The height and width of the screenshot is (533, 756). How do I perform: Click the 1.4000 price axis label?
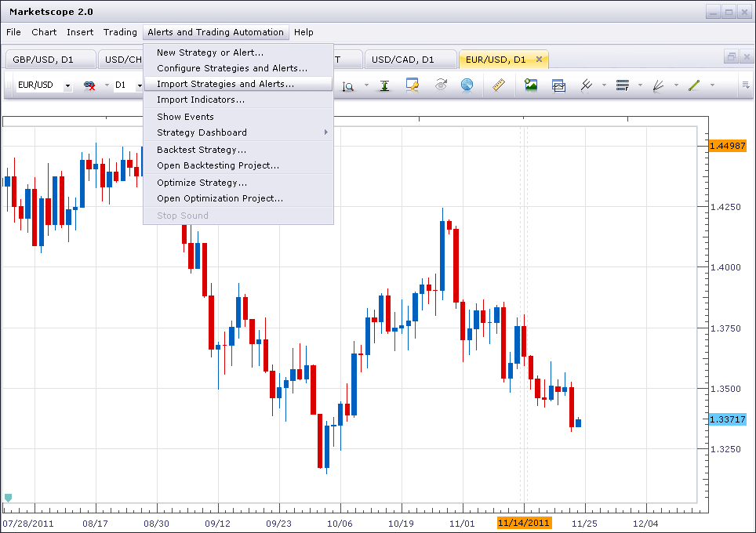[725, 267]
